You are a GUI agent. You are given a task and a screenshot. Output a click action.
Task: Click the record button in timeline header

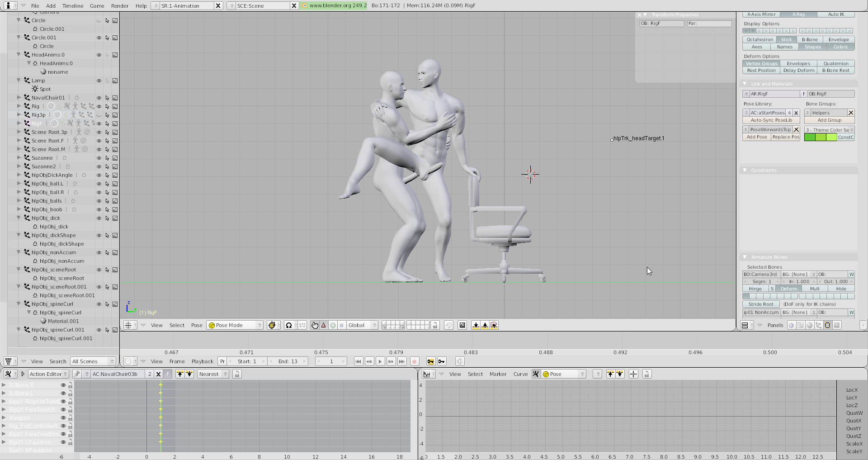tap(414, 361)
